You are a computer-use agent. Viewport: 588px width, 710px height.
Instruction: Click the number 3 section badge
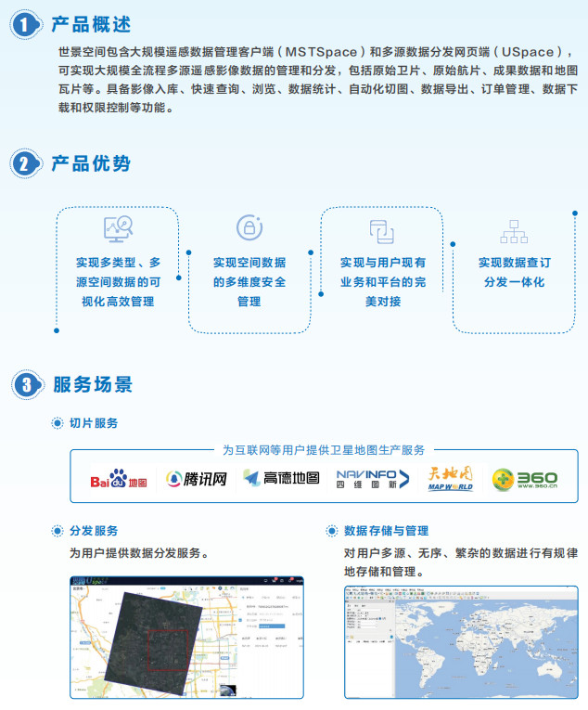pyautogui.click(x=27, y=384)
